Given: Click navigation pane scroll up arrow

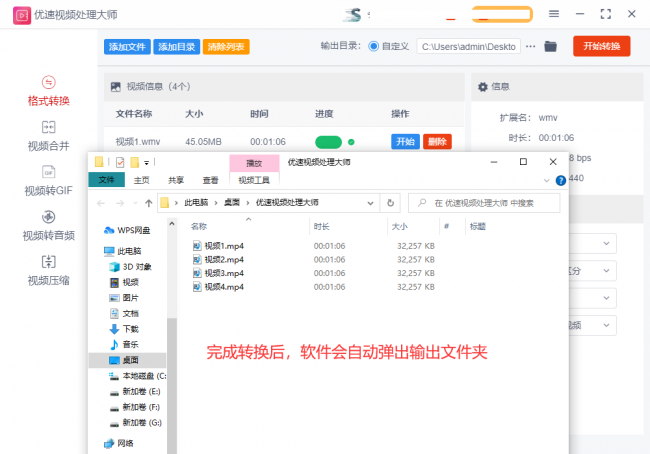Looking at the screenshot, I should pyautogui.click(x=172, y=224).
